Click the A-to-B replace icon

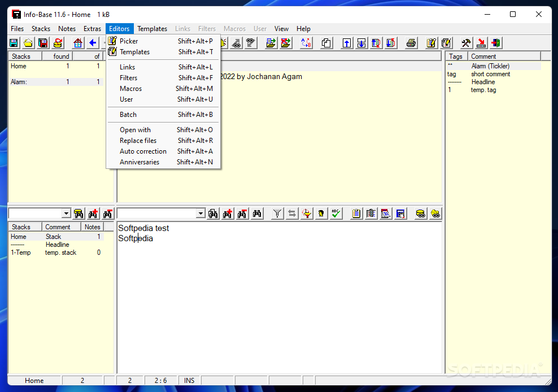click(306, 43)
